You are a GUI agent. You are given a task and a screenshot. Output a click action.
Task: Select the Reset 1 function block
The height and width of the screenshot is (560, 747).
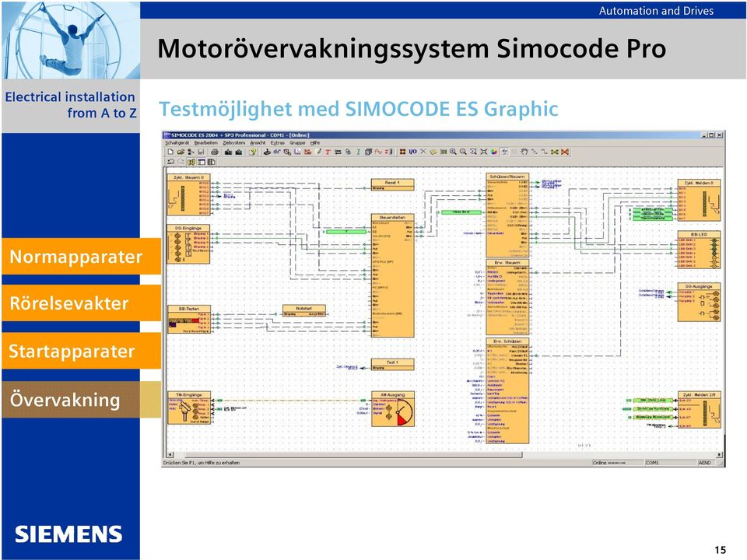(x=392, y=185)
